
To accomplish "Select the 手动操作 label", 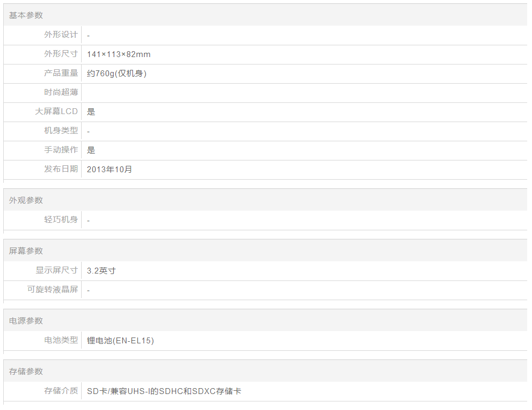I will click(x=61, y=150).
